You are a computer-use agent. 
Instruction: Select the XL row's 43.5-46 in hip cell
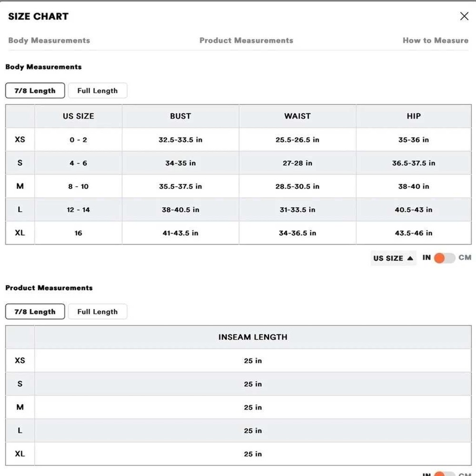(414, 233)
